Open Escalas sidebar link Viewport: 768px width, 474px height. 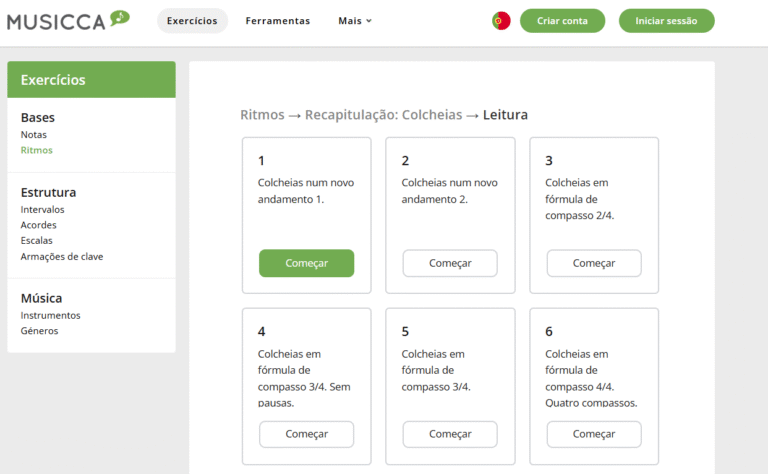click(37, 240)
